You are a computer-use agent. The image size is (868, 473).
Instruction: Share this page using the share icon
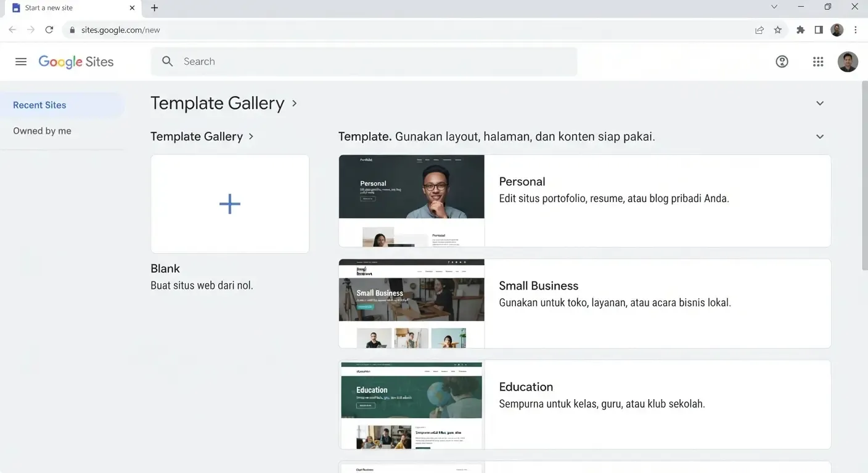point(759,30)
